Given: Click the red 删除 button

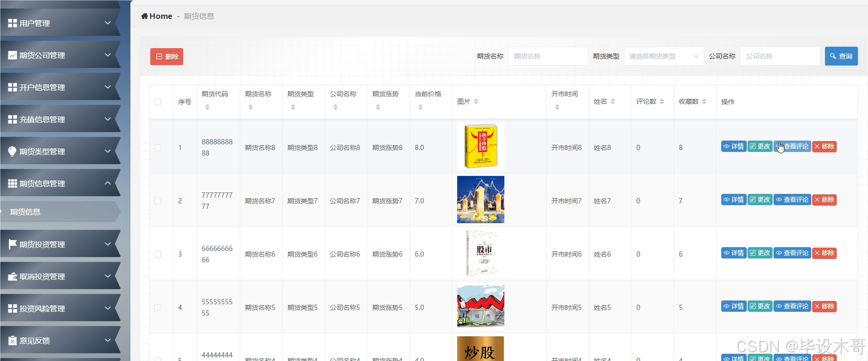Looking at the screenshot, I should pos(167,57).
